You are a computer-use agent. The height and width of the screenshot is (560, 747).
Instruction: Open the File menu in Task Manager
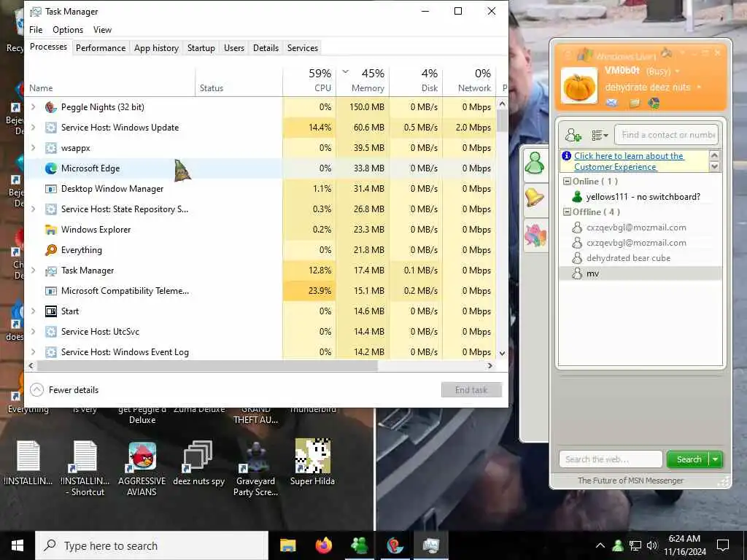(x=36, y=29)
